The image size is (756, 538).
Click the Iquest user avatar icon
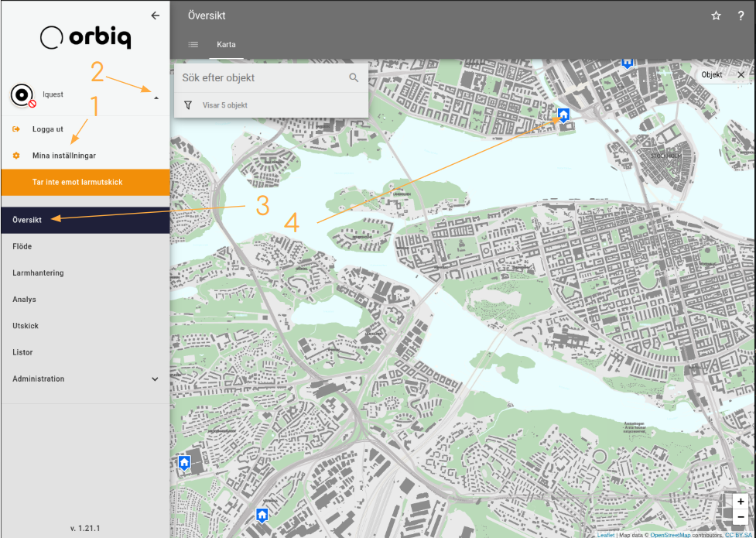tap(22, 94)
